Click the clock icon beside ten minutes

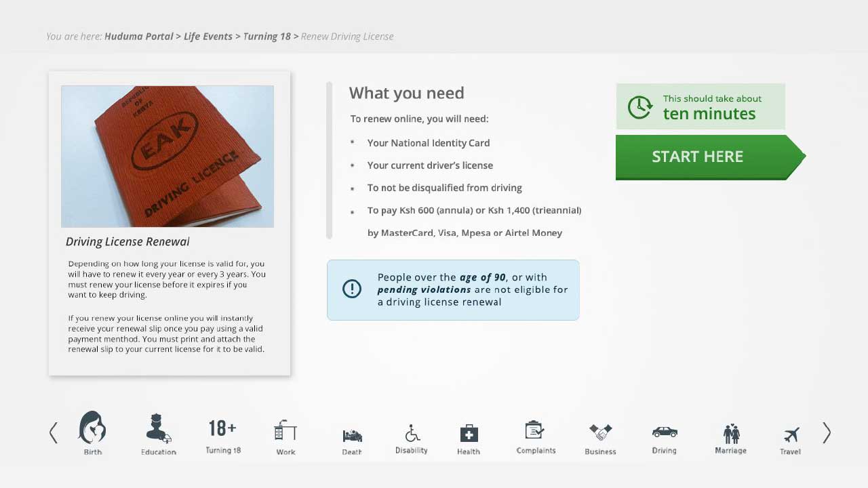[x=639, y=107]
